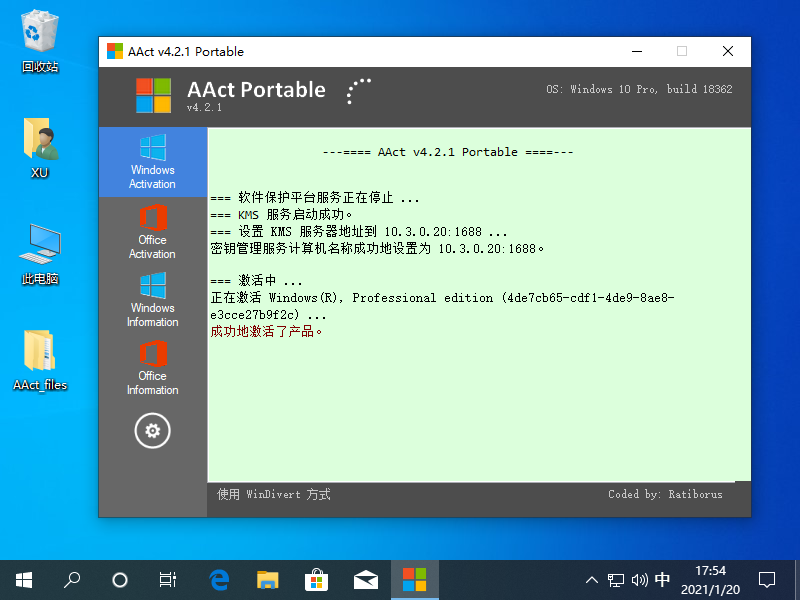Select the XU user folder icon

40,147
